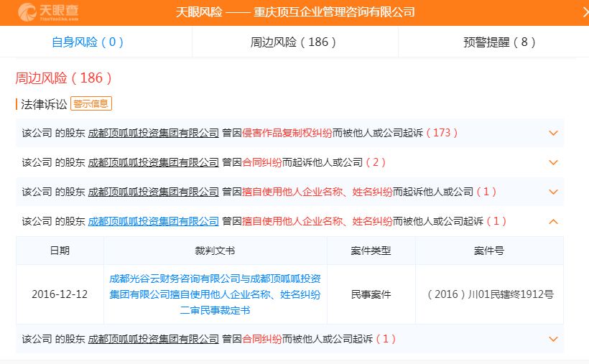Expand 擅自使用他人企业名称而起诉他人 (1) row chevron
This screenshot has width=589, height=364.
click(553, 192)
